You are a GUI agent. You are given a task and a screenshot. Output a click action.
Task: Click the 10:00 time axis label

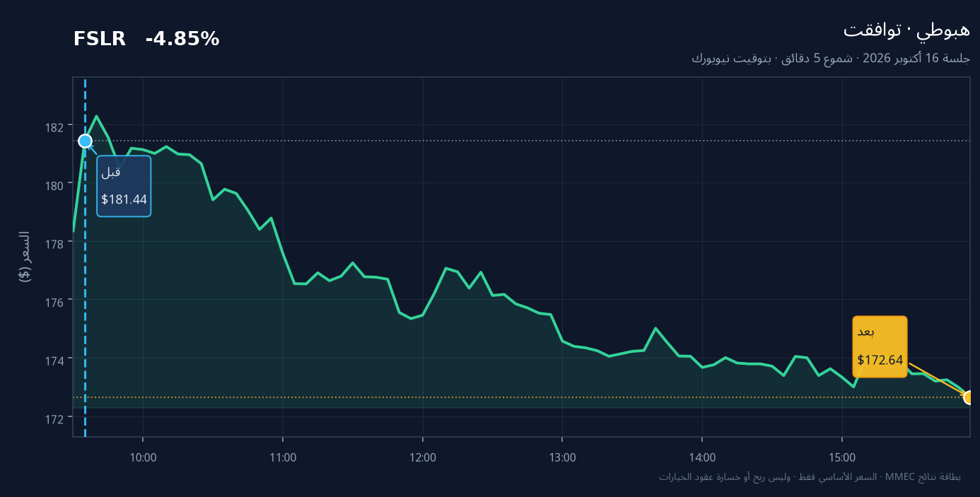coord(143,457)
